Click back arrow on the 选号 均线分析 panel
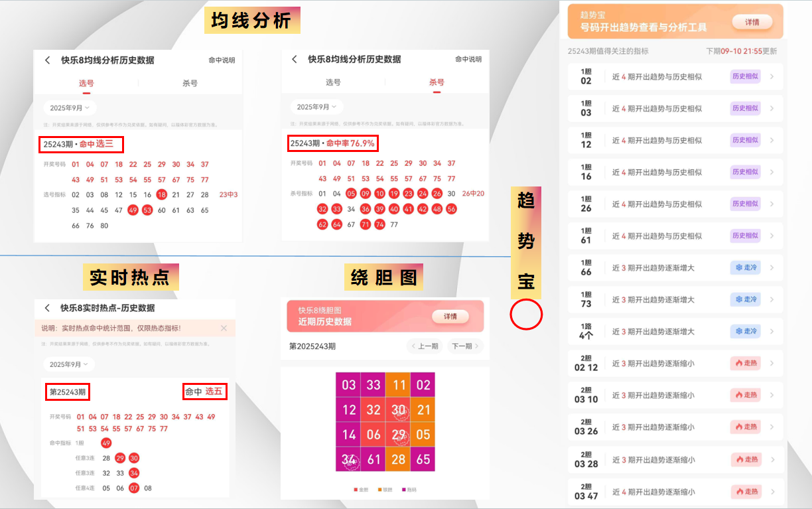This screenshot has width=812, height=509. 47,60
